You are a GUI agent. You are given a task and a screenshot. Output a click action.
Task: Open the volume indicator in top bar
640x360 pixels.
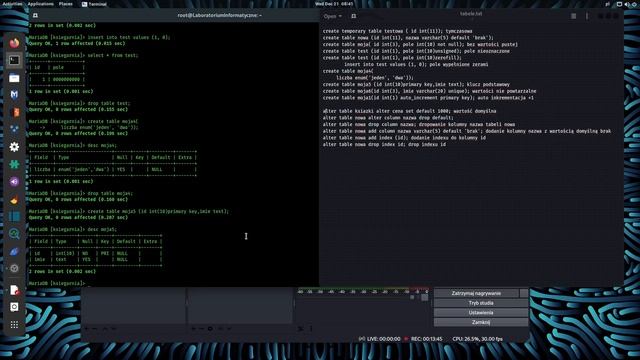click(627, 4)
